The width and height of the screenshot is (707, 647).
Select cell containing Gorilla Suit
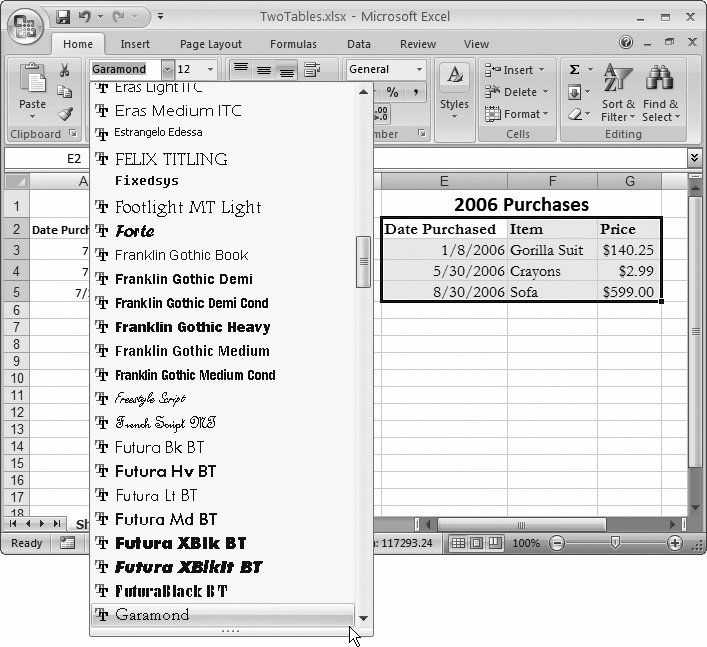[x=552, y=250]
